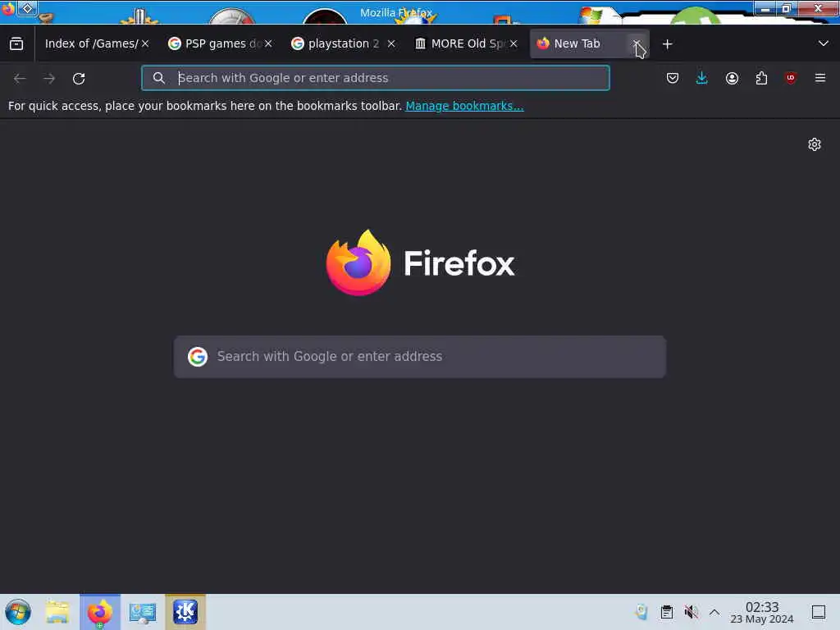The width and height of the screenshot is (840, 630).
Task: Click Google icon in center search
Action: point(198,357)
